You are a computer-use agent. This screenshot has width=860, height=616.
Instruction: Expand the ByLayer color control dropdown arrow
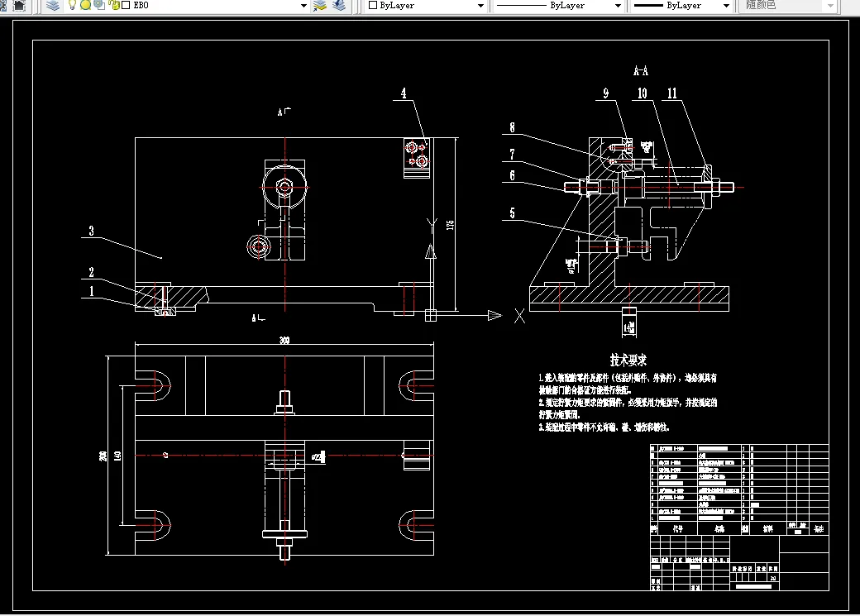480,6
